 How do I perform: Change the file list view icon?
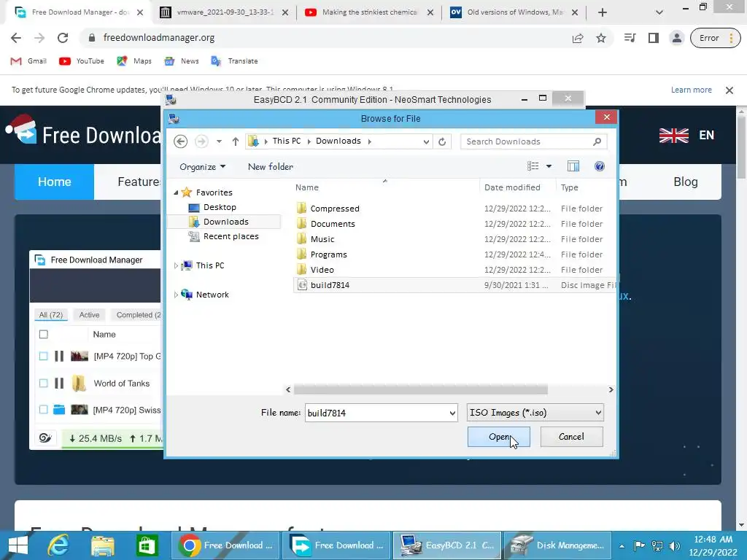(533, 166)
